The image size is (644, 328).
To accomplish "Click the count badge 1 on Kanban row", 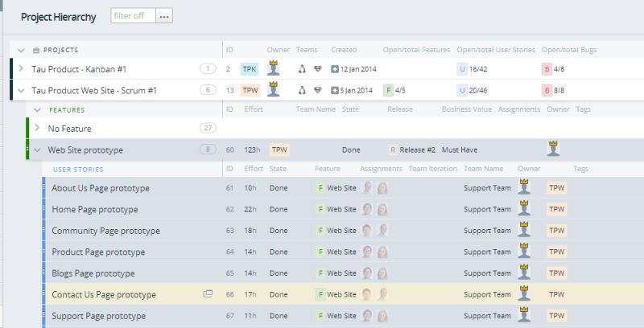I will click(208, 68).
